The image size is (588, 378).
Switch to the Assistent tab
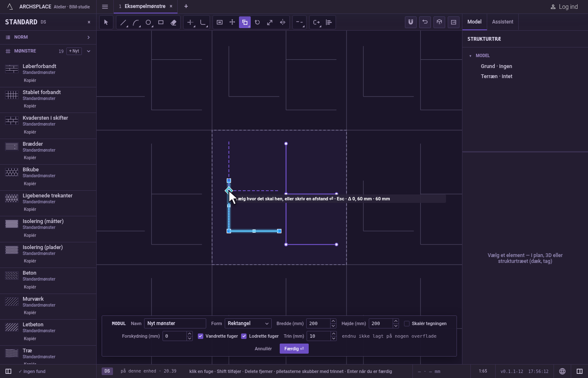503,22
